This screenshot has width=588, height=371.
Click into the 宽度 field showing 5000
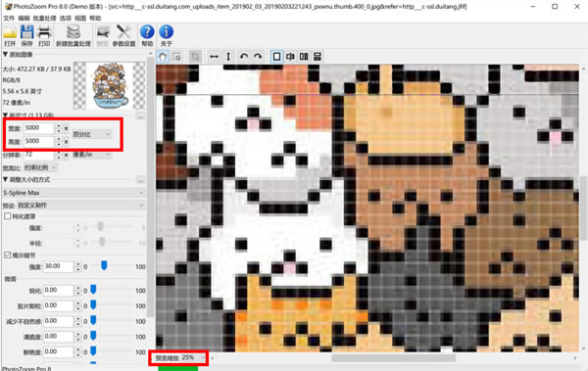pos(39,128)
